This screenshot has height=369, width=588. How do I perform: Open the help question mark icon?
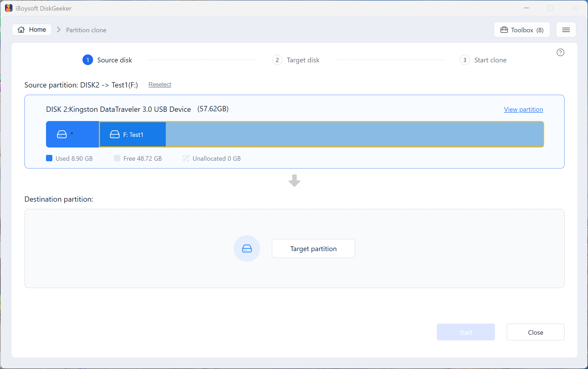coord(560,52)
